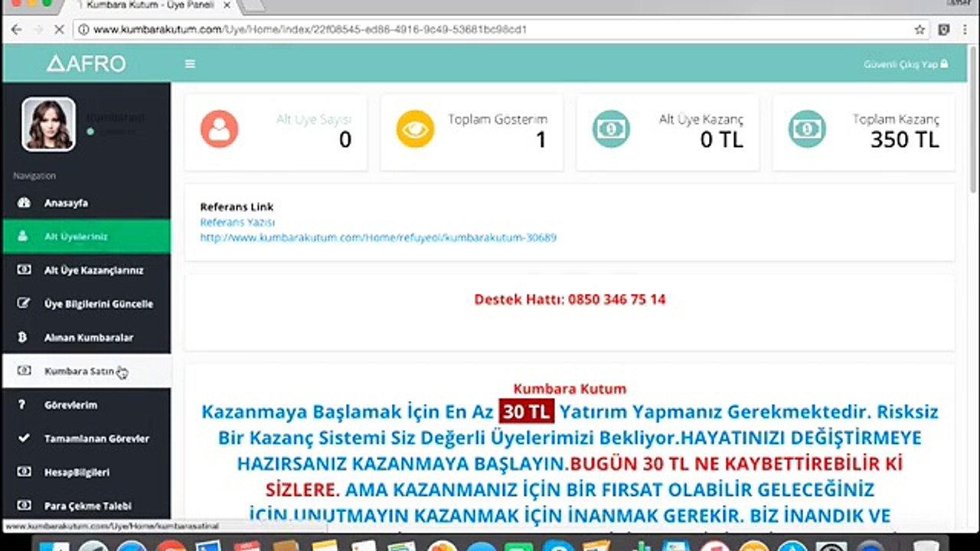The width and height of the screenshot is (980, 551).
Task: Bookmark this page with the star icon
Action: coord(920,30)
